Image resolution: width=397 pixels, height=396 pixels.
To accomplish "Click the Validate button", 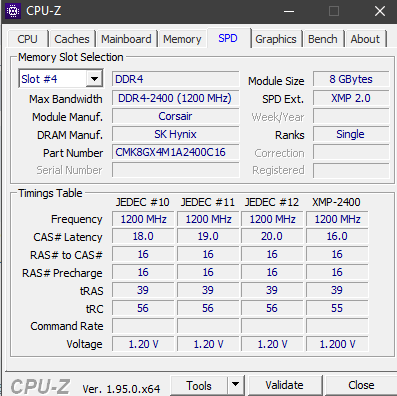I will coord(284,385).
